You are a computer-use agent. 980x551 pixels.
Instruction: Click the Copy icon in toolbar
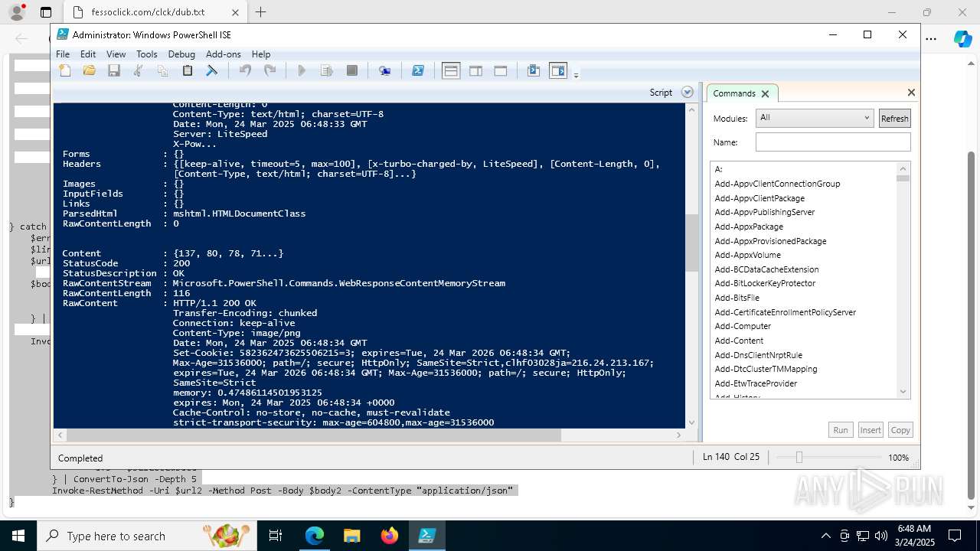click(162, 70)
